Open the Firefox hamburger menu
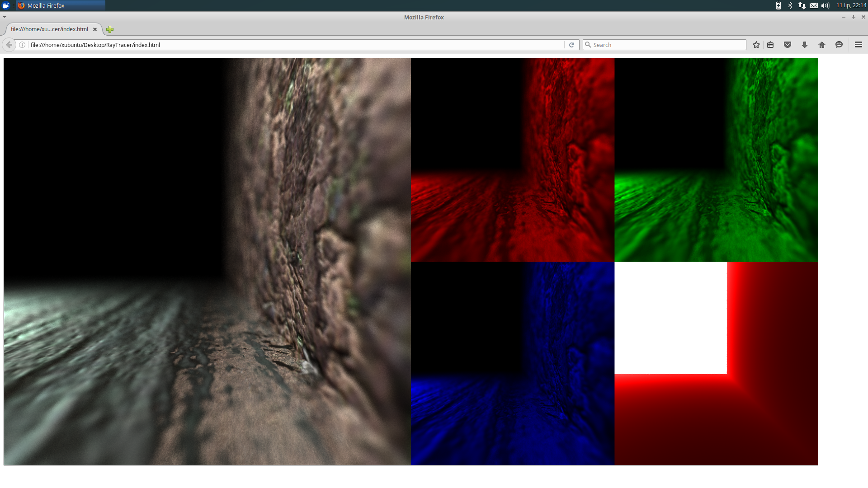This screenshot has height=488, width=868. [859, 45]
